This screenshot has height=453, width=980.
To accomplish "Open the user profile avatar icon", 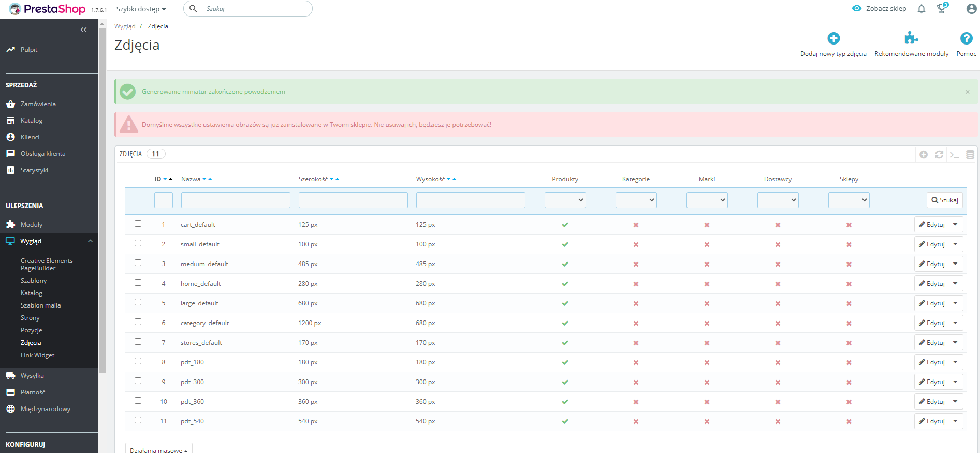I will [x=971, y=9].
